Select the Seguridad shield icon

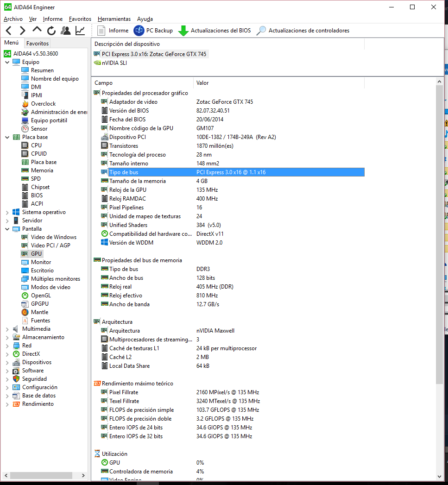[16, 379]
